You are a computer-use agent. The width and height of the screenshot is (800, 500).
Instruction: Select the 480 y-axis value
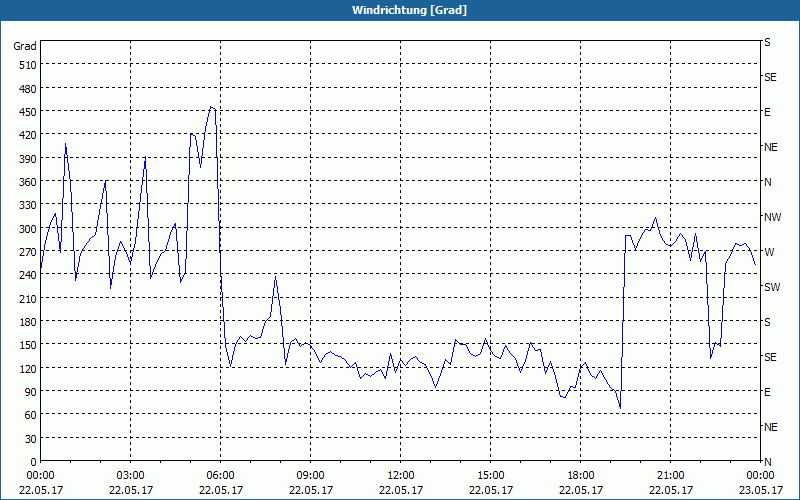(x=28, y=89)
